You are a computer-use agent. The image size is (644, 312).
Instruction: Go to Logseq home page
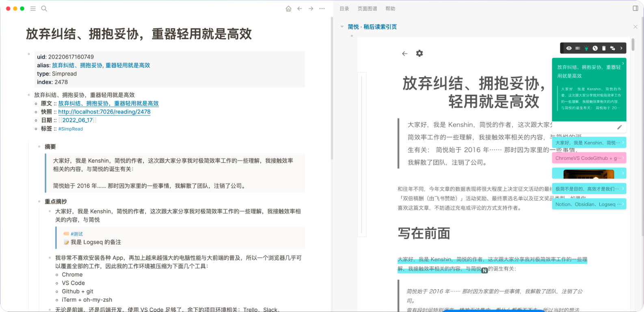coord(288,9)
